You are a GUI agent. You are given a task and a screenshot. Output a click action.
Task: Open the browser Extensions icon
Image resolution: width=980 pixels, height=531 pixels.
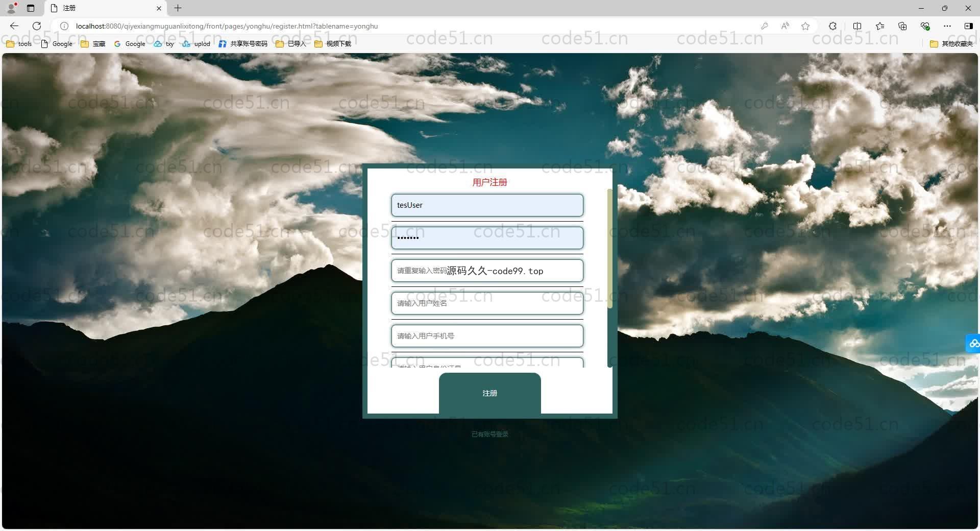[x=832, y=26]
